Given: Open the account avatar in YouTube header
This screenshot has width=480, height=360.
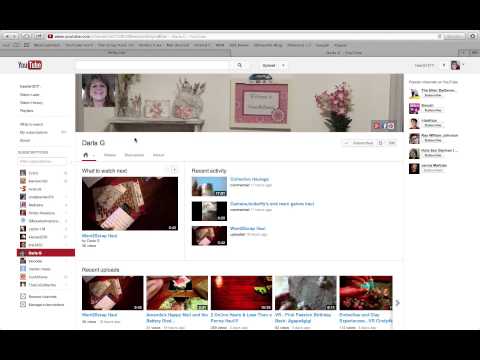Looking at the screenshot, I should tap(455, 65).
